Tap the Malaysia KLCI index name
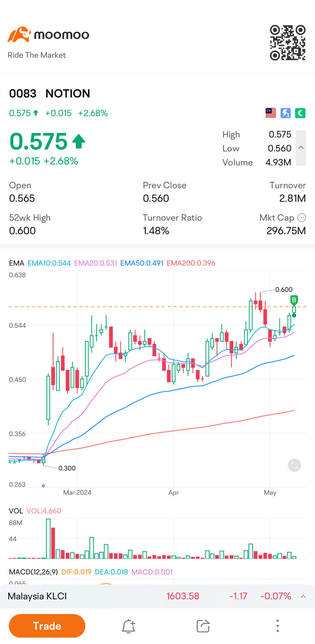This screenshot has width=315, height=644. point(37,596)
